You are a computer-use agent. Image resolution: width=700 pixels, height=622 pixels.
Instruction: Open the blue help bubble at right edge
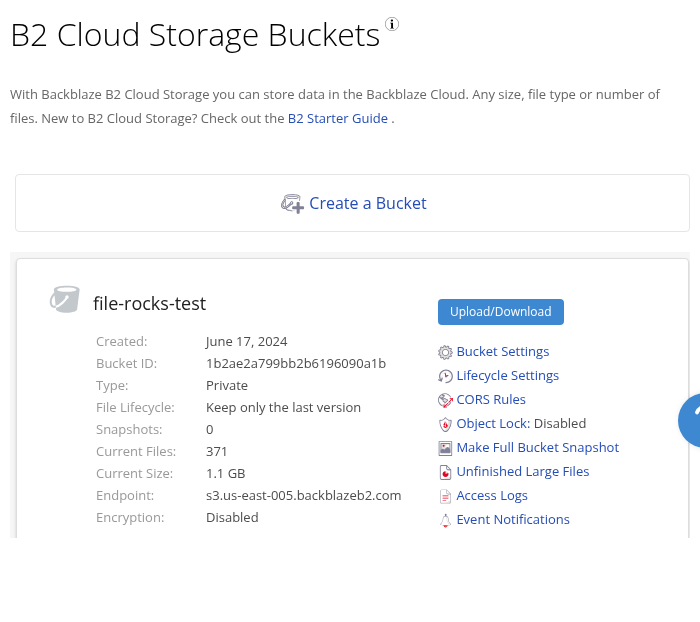click(x=690, y=420)
